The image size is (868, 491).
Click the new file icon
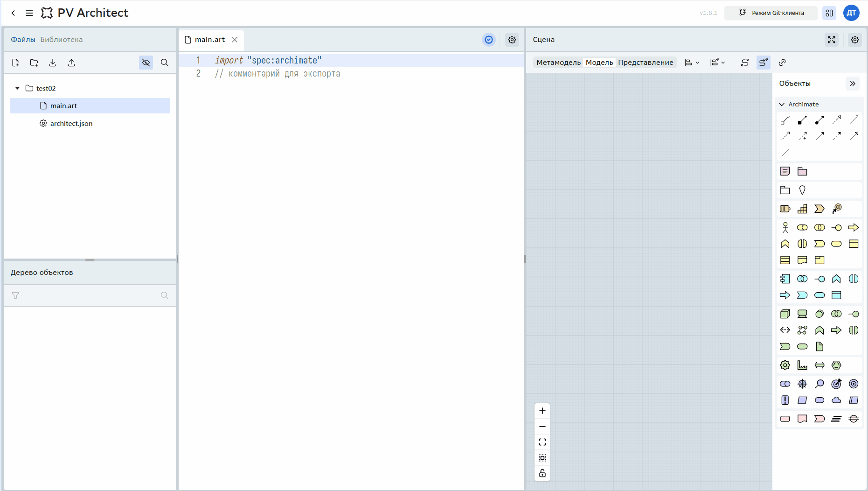[15, 63]
